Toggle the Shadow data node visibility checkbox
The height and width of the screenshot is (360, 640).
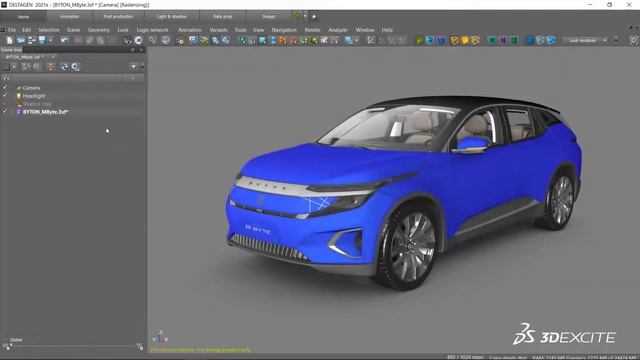coord(5,104)
